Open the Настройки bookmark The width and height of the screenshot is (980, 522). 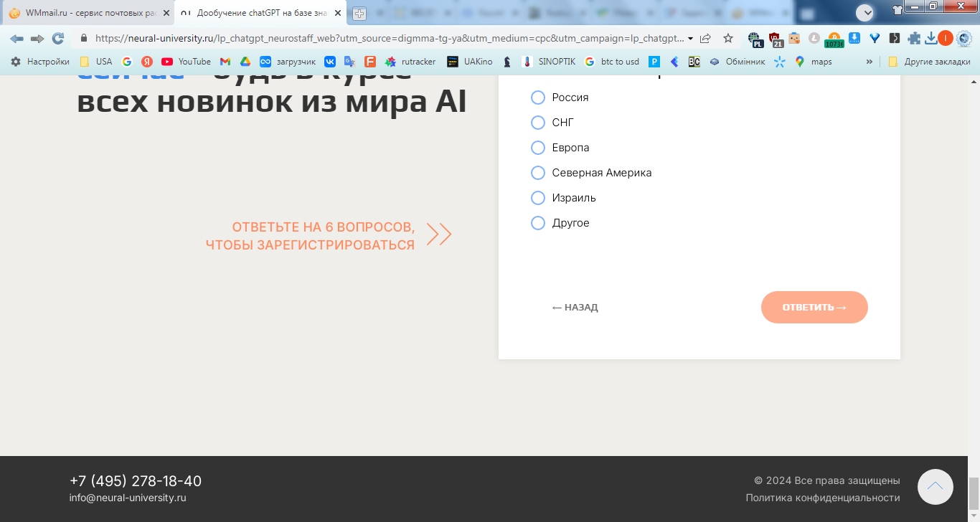pyautogui.click(x=40, y=62)
